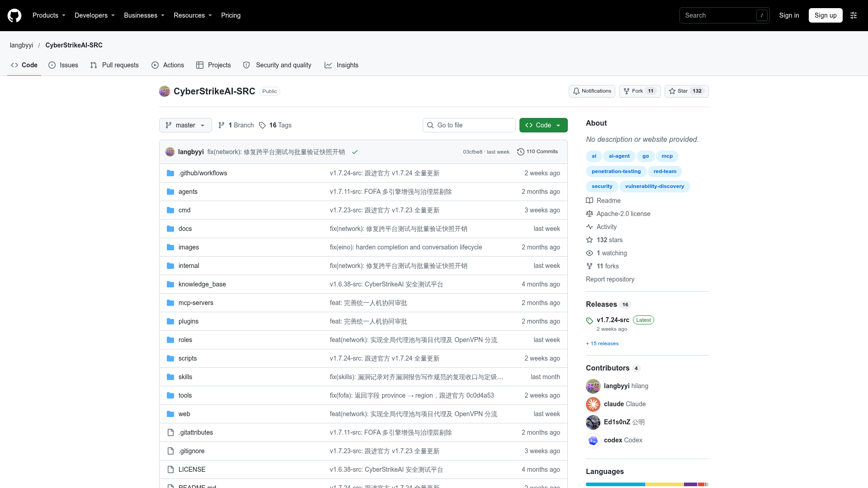Screen dimensions: 868x488
Task: Expand the Products menu
Action: coord(49,15)
